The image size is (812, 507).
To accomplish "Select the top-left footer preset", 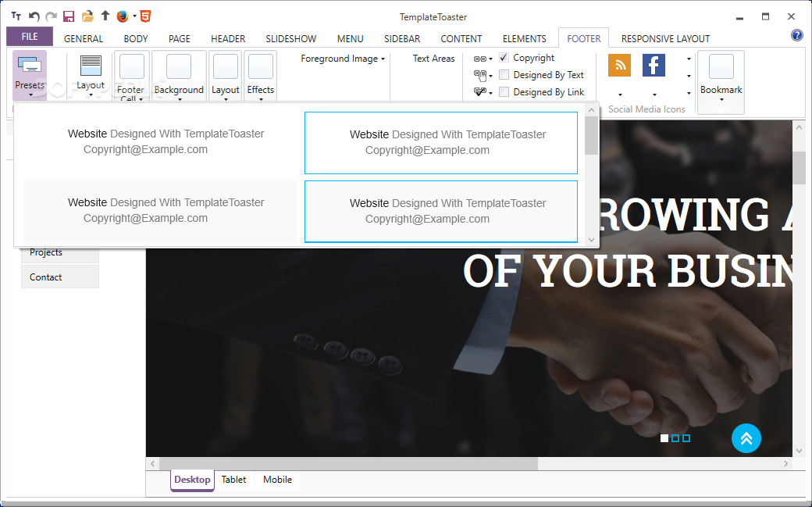I will point(160,142).
